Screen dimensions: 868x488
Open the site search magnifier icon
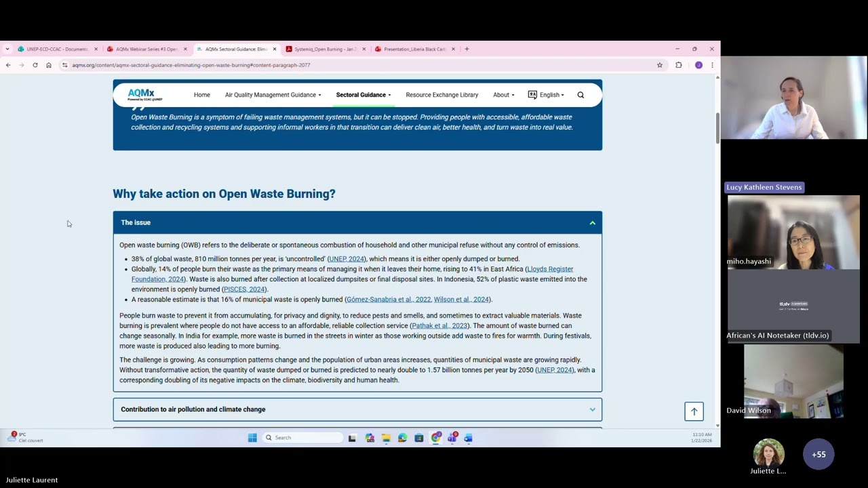point(580,95)
